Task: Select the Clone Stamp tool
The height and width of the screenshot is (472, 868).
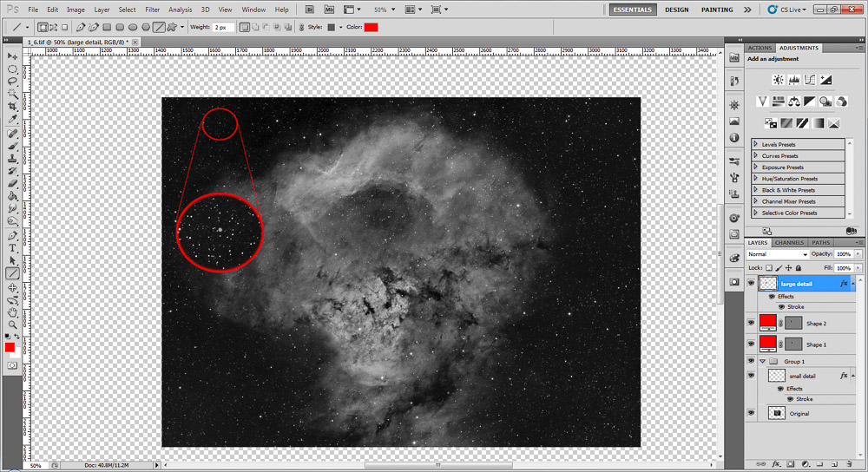Action: point(12,159)
